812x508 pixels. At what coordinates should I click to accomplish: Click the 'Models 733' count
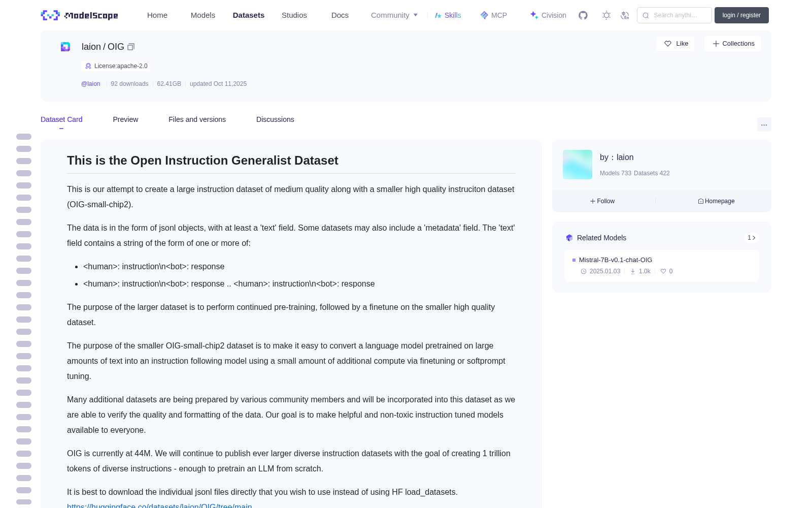point(616,173)
